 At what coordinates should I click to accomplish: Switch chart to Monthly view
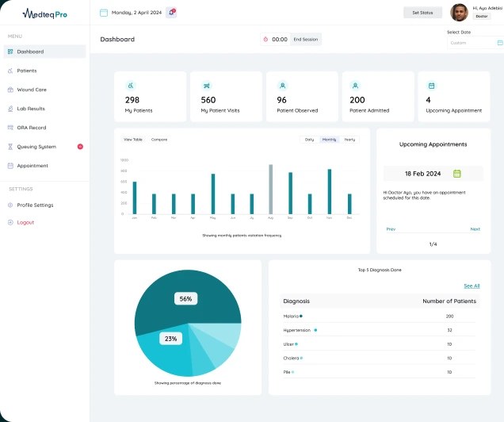point(329,140)
